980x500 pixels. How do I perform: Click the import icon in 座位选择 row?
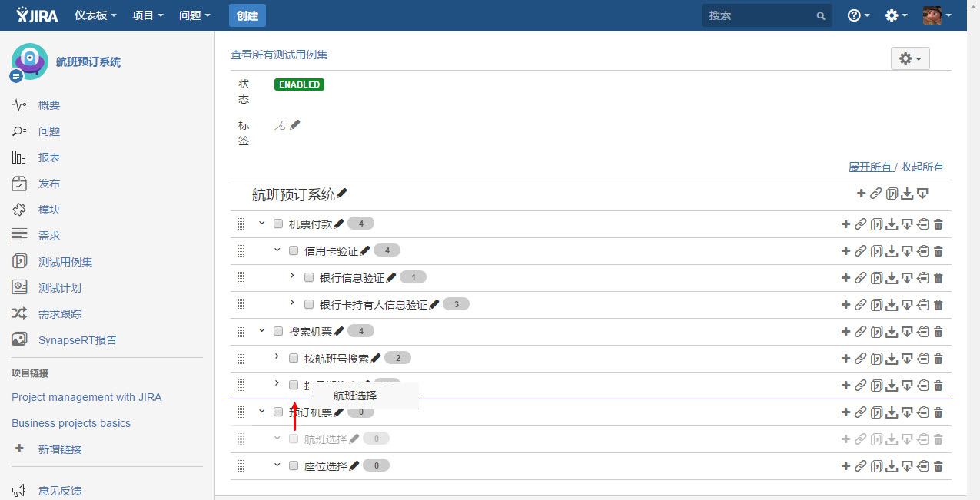point(907,466)
